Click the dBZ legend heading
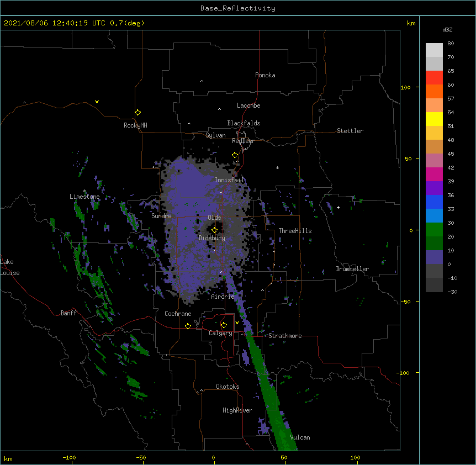 point(447,30)
